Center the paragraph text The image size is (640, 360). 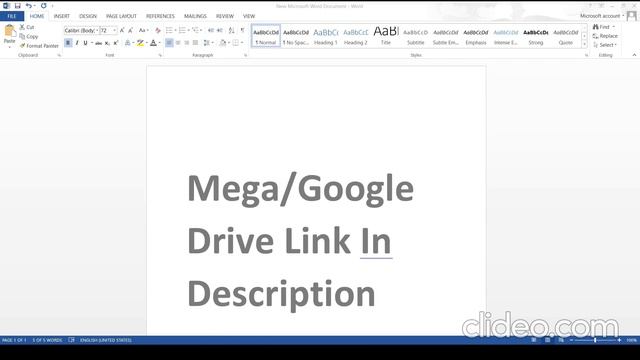(x=178, y=43)
